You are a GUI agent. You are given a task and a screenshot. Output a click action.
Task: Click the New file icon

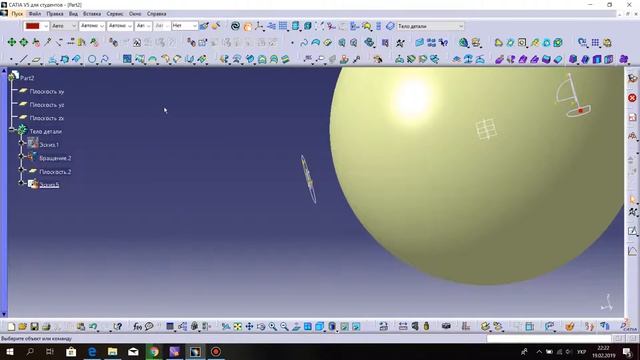click(11, 327)
